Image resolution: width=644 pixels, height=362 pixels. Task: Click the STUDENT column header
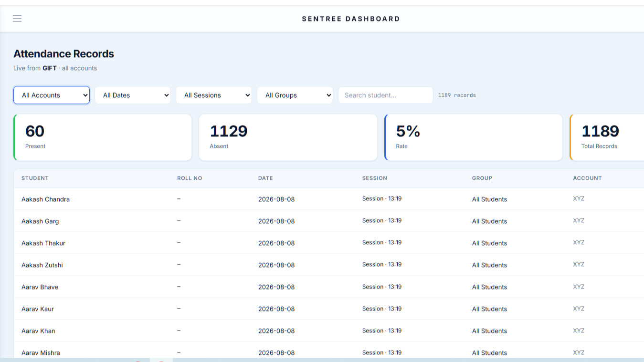[x=35, y=178]
